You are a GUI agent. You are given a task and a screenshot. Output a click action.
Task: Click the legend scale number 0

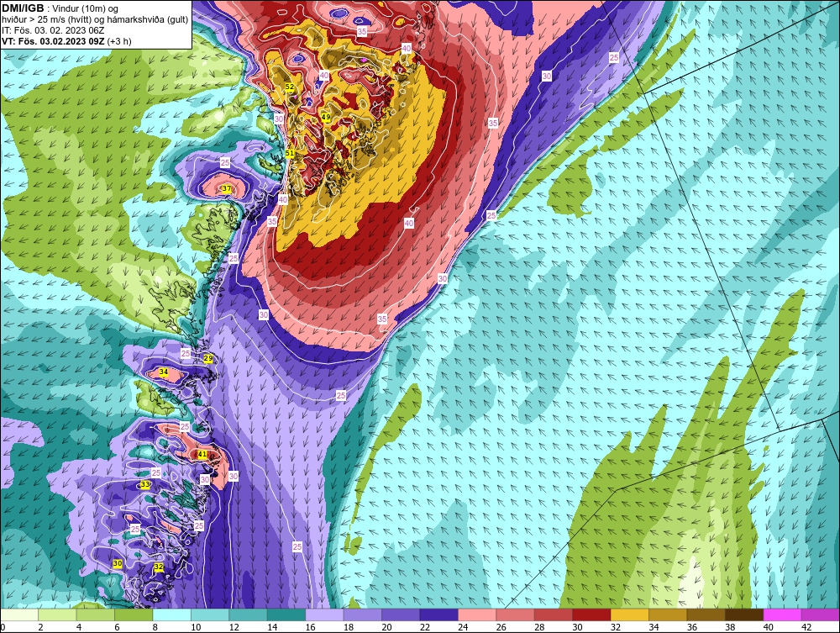pyautogui.click(x=3, y=627)
